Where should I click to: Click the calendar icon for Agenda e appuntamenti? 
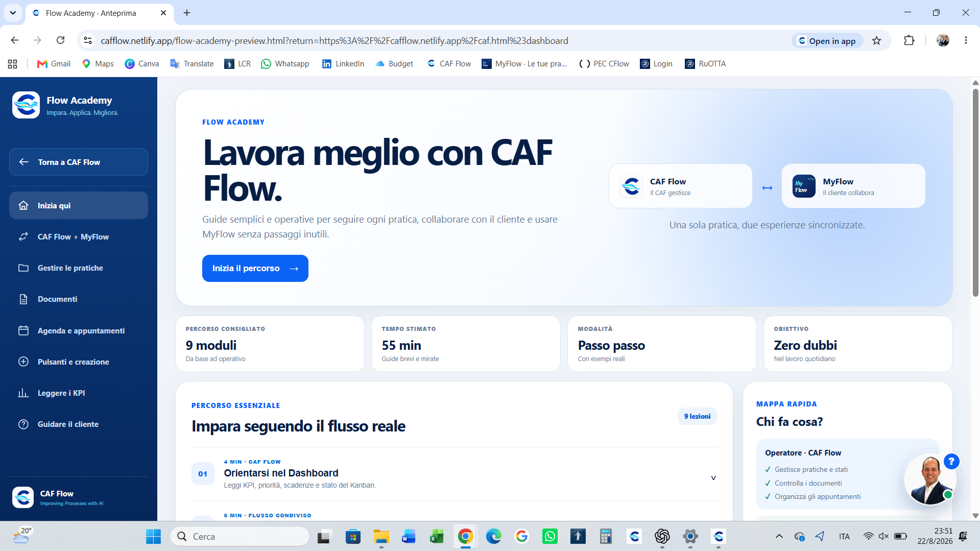tap(23, 330)
